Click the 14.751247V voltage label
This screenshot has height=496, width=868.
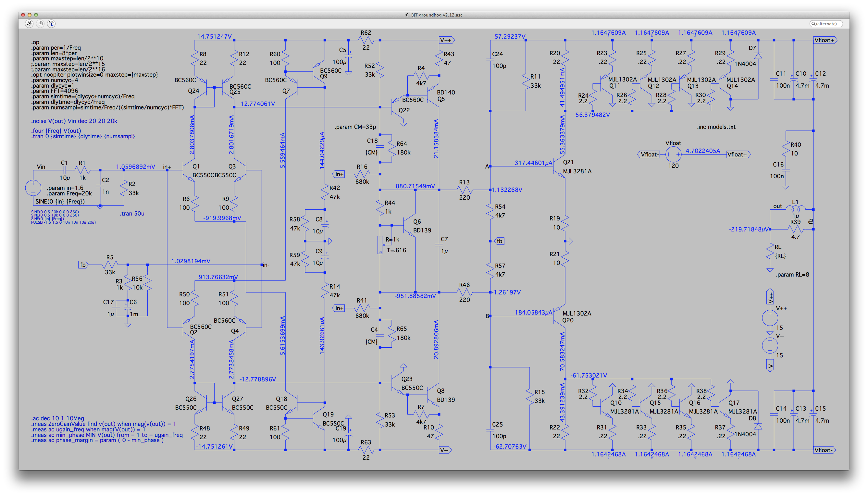[x=214, y=36]
